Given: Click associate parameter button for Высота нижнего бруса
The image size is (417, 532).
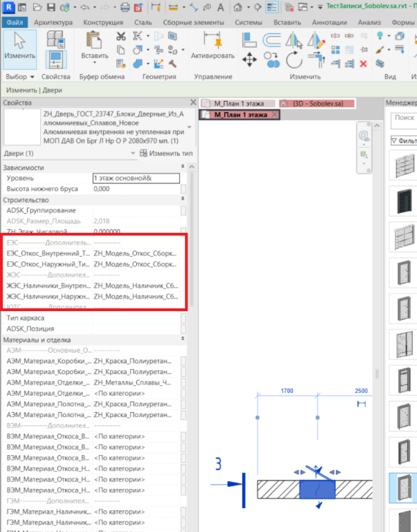Looking at the screenshot, I should (183, 189).
